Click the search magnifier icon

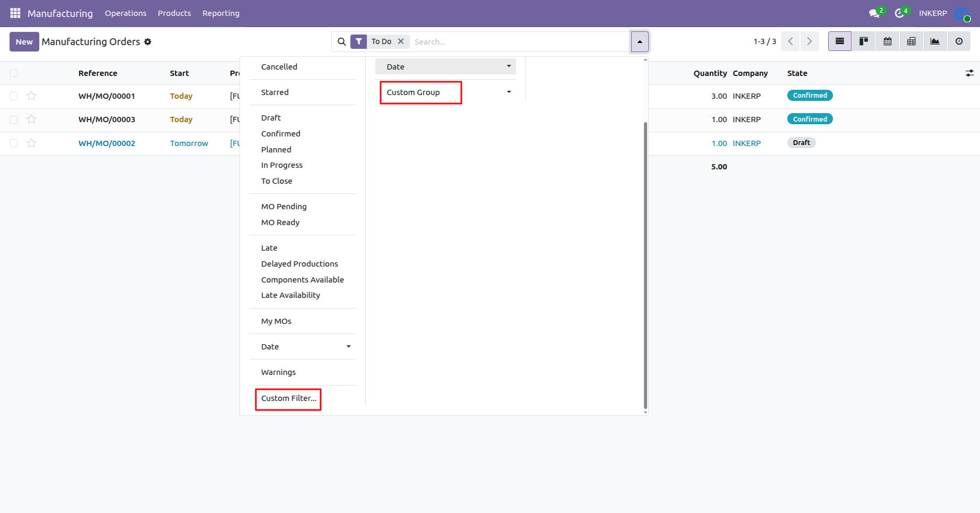341,41
